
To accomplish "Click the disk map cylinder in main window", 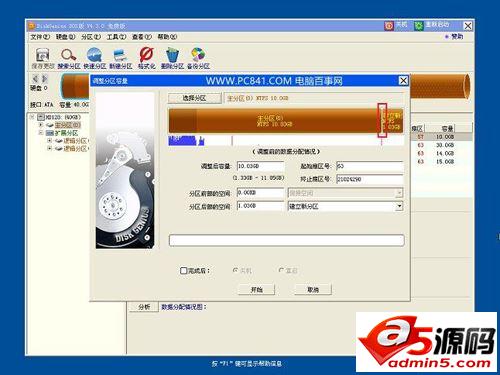I will click(x=439, y=86).
